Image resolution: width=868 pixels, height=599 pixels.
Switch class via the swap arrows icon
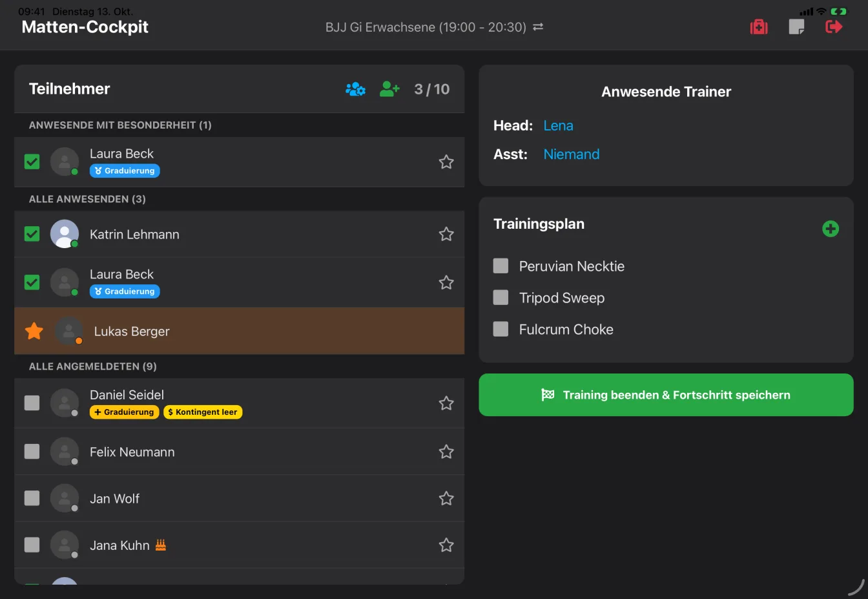pos(538,27)
